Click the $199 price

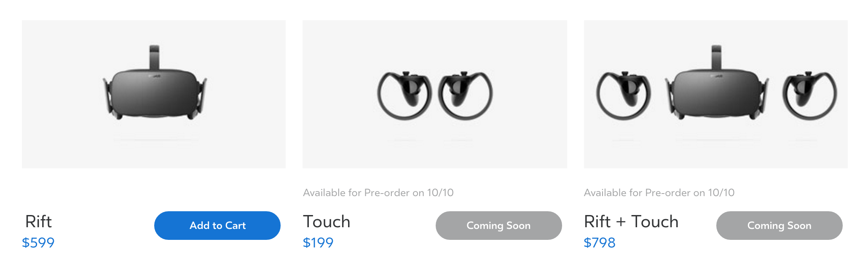[318, 242]
